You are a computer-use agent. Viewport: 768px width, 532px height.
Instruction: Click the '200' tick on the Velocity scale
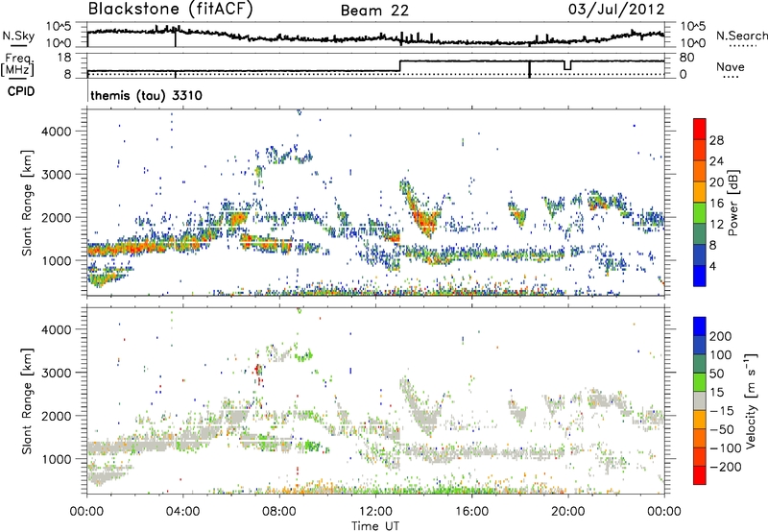pos(720,336)
